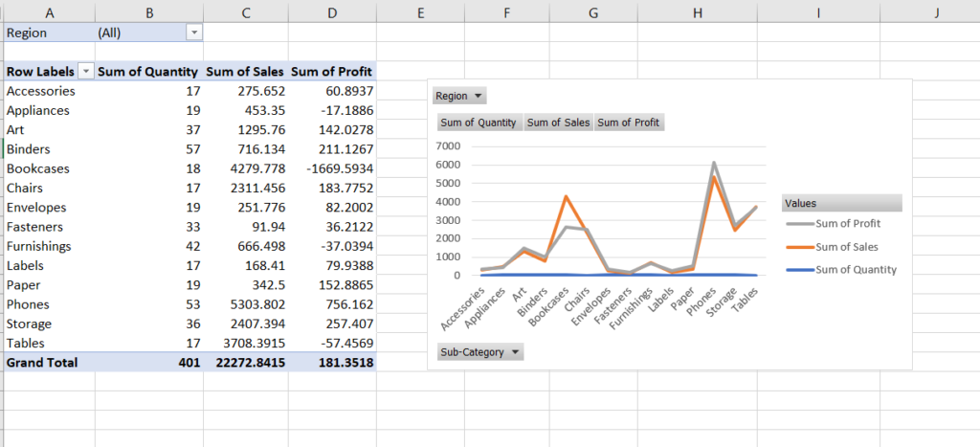Select the Sum of Profit column heading cell
The image size is (980, 447).
(331, 72)
